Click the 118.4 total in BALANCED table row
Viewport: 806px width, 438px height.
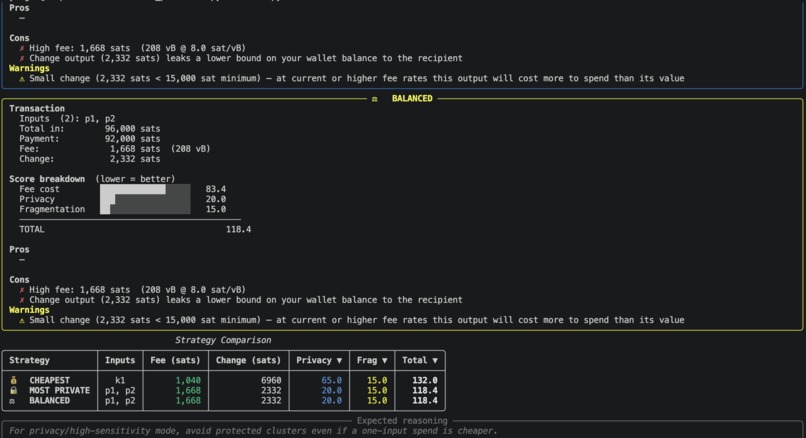425,400
